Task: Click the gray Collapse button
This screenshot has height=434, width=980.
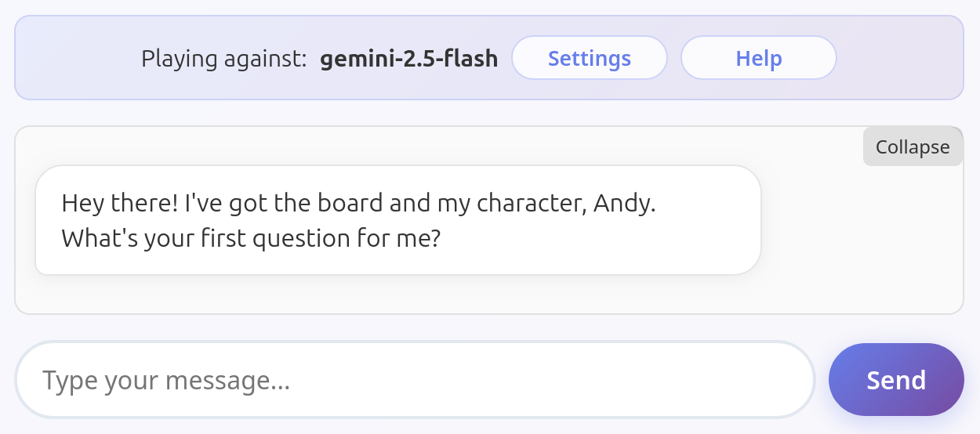Action: [913, 146]
